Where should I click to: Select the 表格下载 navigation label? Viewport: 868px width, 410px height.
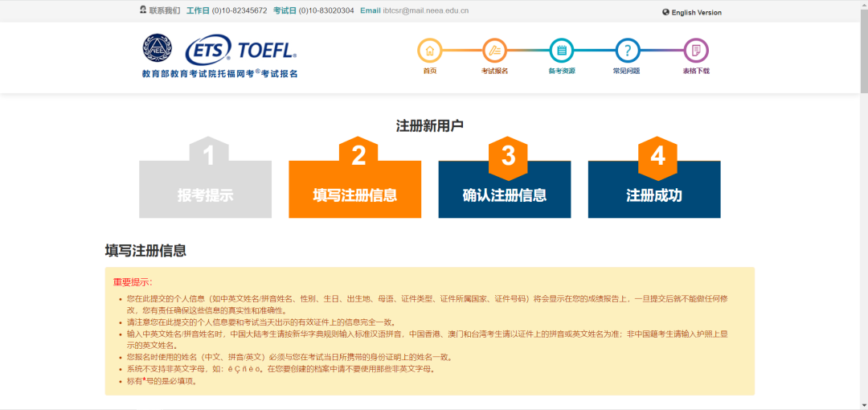click(696, 71)
